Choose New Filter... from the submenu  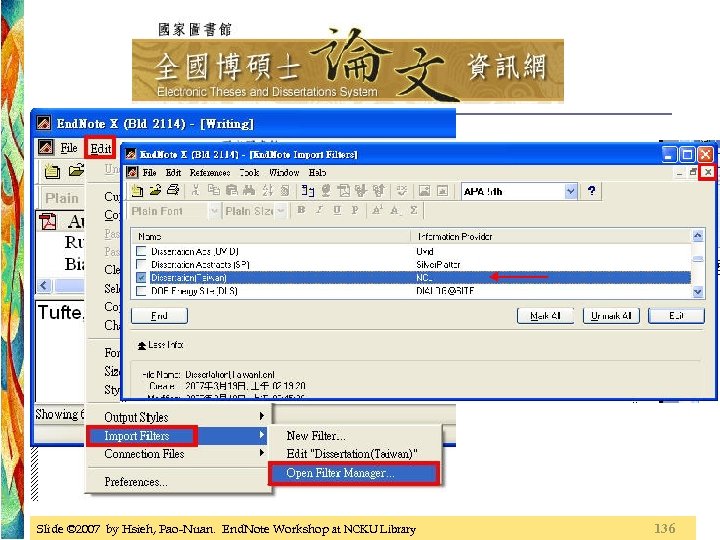click(316, 435)
